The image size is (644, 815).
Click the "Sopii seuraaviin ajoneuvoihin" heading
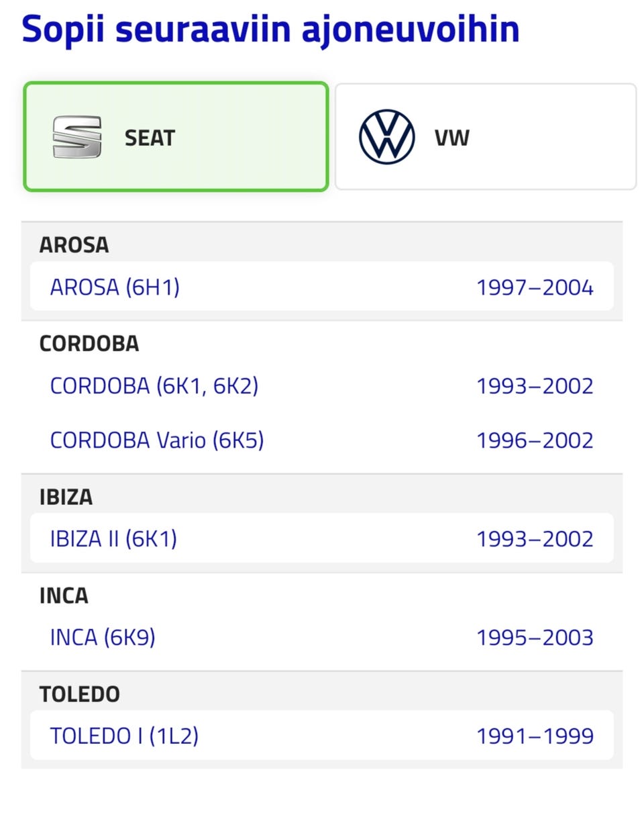tap(270, 28)
